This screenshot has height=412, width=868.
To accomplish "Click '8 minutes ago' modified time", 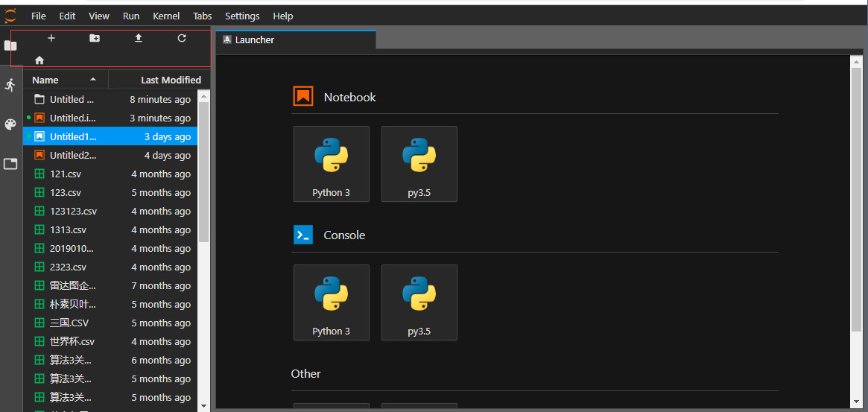I will (x=160, y=100).
